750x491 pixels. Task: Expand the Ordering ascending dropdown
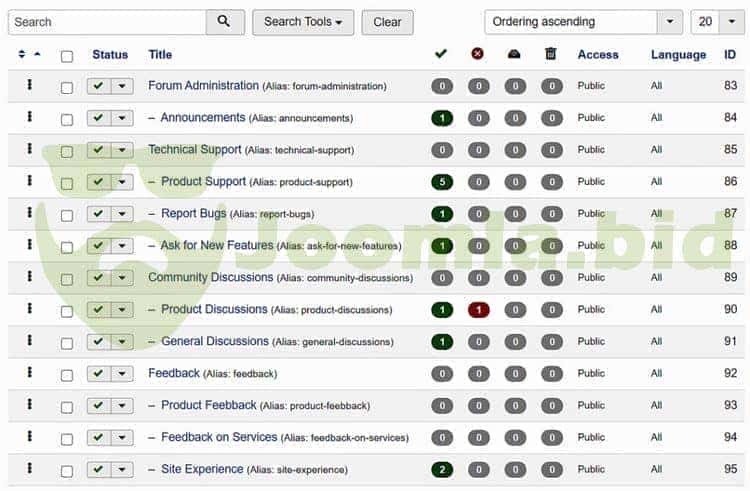coord(584,22)
